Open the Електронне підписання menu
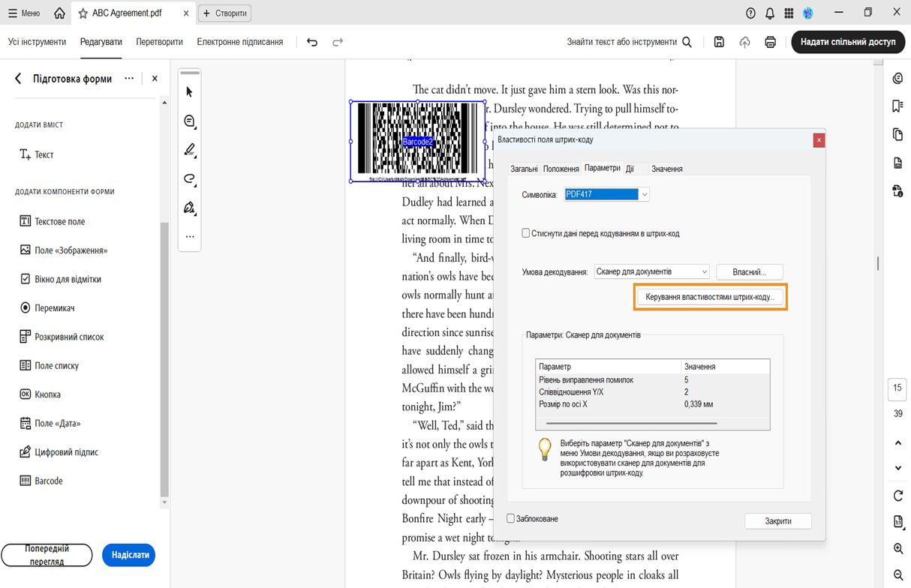911x588 pixels. (240, 42)
